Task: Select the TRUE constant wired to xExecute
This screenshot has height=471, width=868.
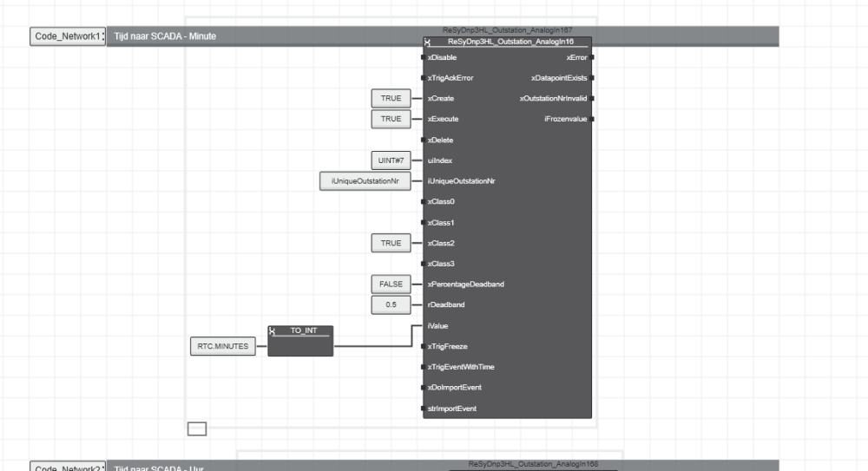Action: 391,119
